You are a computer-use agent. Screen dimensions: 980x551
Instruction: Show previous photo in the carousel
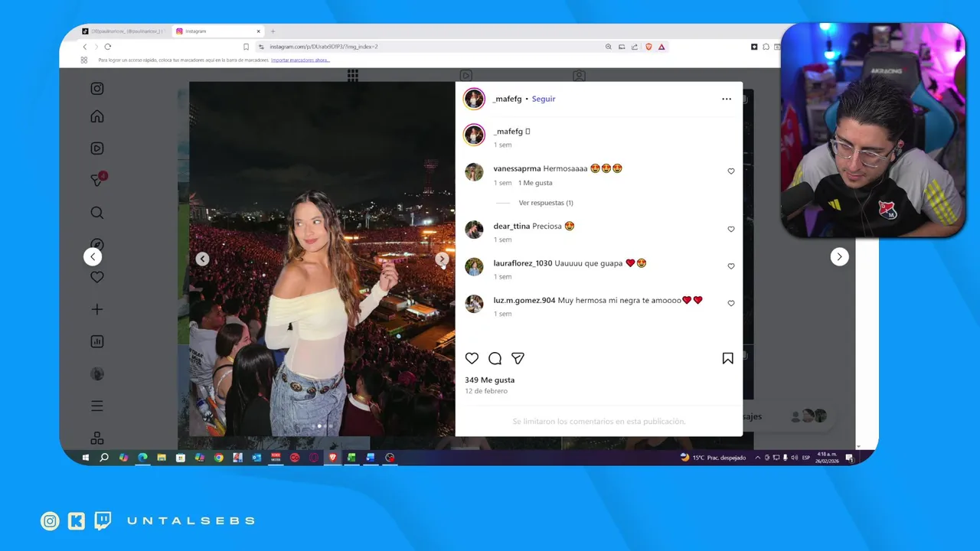click(x=202, y=259)
